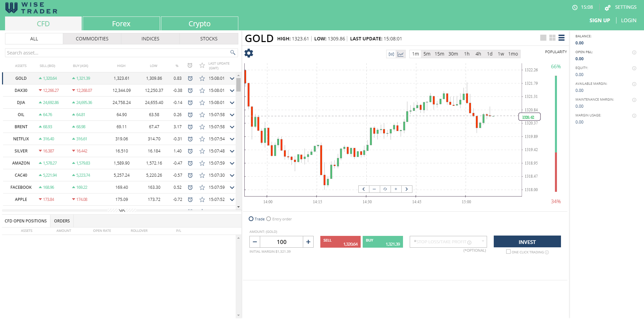Open the chart list view icon
Image resolution: width=644 pixels, height=319 pixels.
coord(561,38)
